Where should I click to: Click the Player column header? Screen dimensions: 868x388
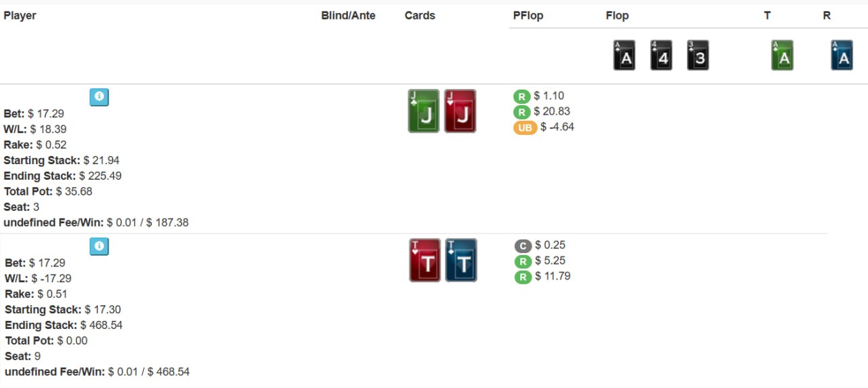point(20,16)
